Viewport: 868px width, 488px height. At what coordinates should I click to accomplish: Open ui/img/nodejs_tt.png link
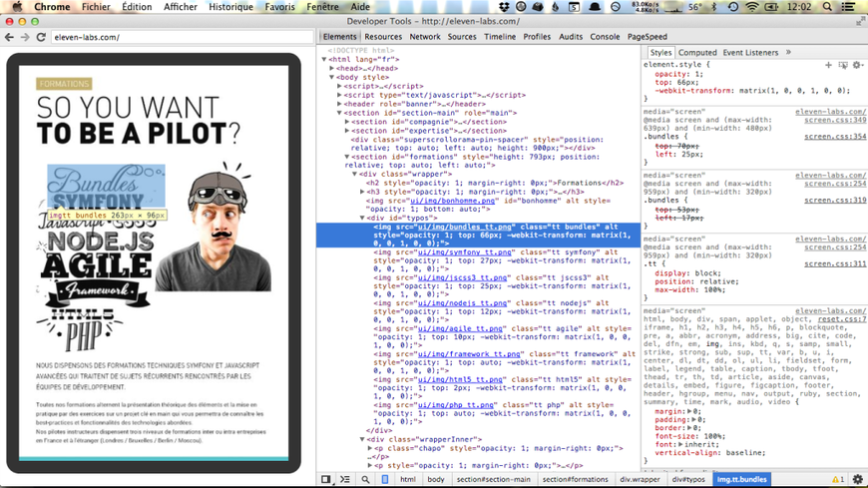point(462,303)
